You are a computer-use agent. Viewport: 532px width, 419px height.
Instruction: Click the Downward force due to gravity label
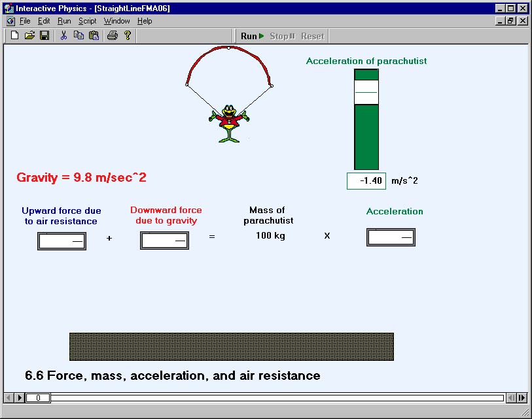[166, 215]
